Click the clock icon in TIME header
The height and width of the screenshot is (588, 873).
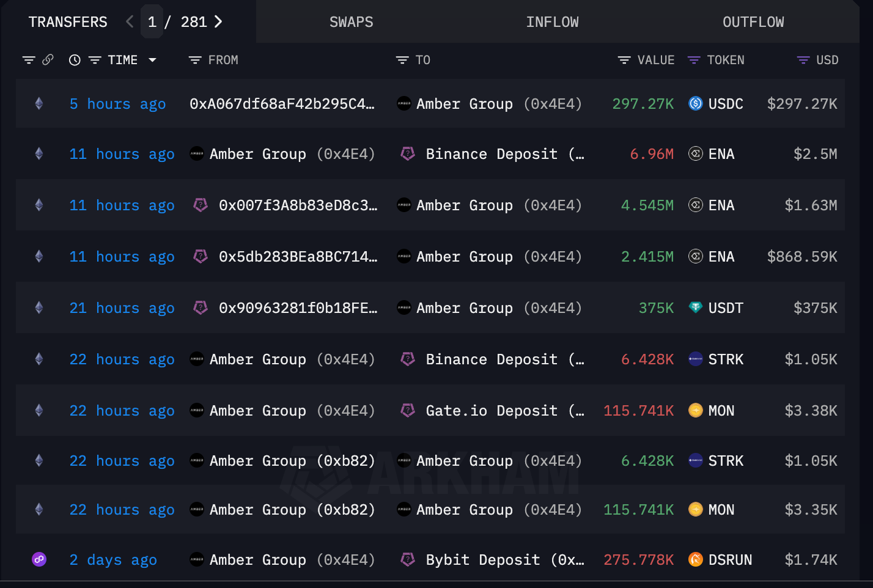coord(75,60)
